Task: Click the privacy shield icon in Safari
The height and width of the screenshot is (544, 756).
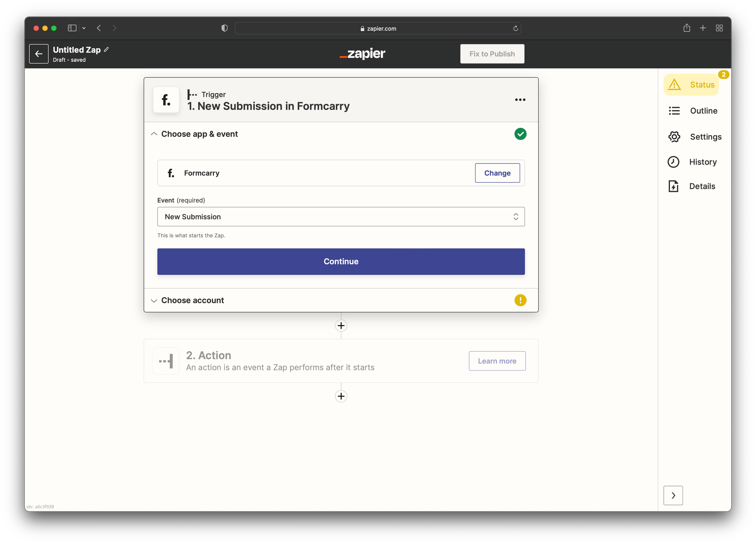Action: (x=224, y=28)
